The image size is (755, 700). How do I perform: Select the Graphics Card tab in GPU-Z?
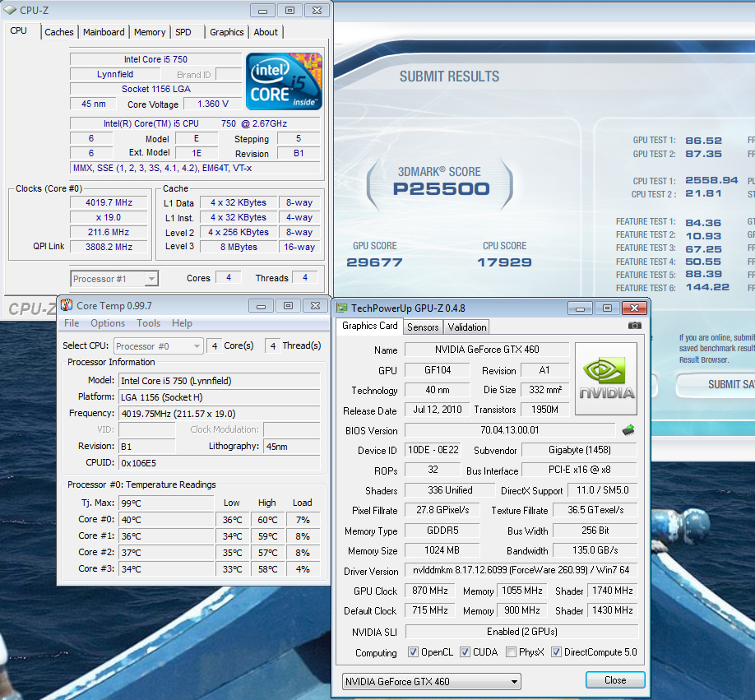pyautogui.click(x=370, y=326)
